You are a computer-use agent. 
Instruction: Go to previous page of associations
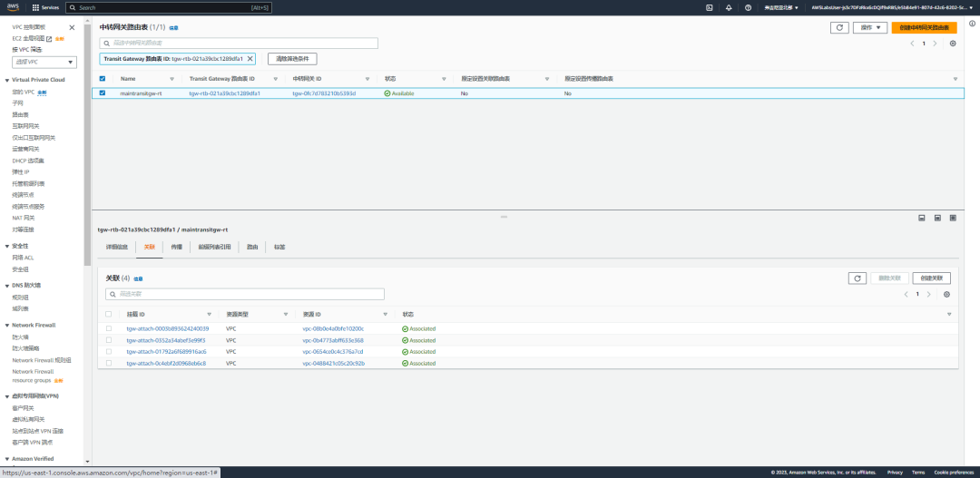(x=906, y=294)
